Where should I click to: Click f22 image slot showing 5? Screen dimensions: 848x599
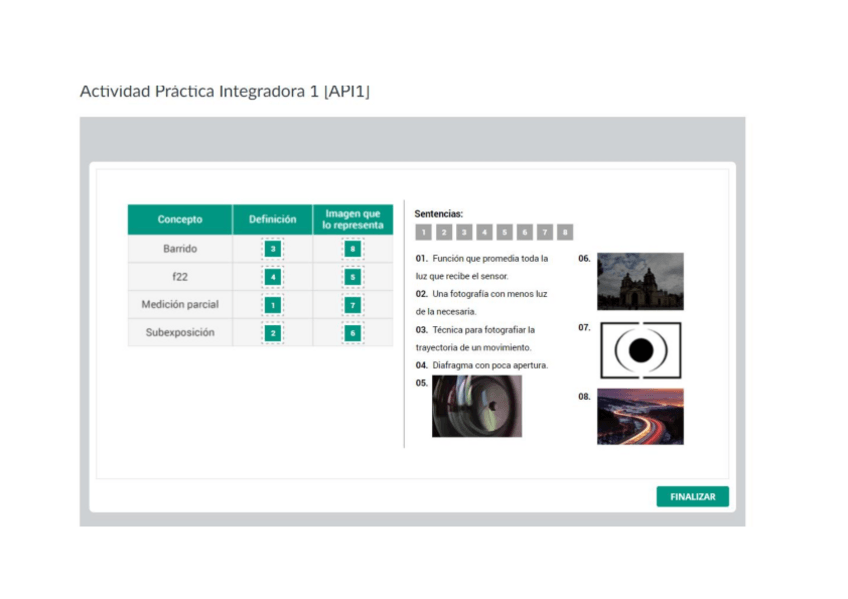(353, 277)
